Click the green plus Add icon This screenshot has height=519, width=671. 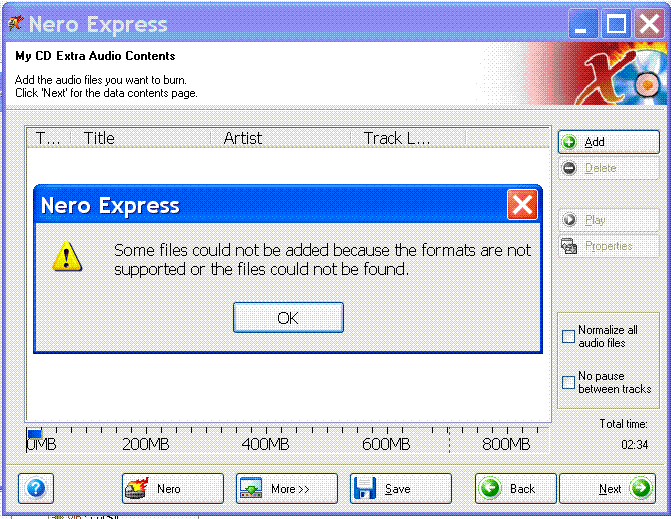(569, 142)
